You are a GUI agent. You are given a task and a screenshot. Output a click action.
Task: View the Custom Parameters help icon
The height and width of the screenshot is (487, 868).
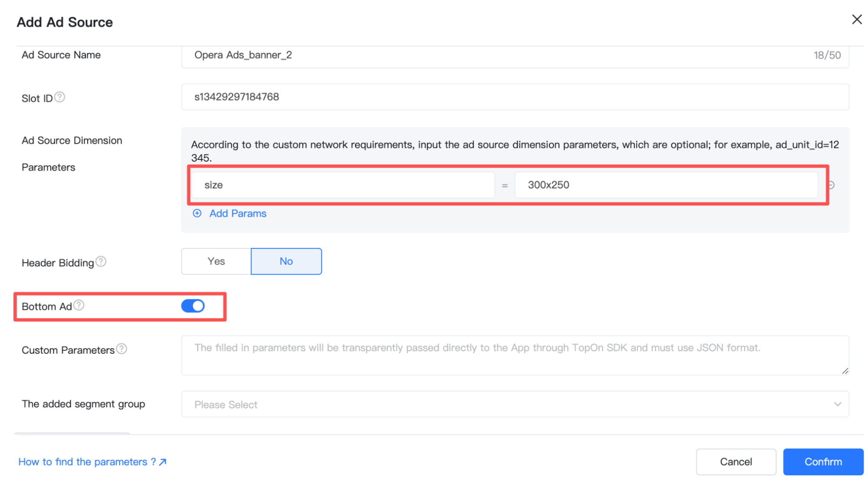click(x=122, y=348)
